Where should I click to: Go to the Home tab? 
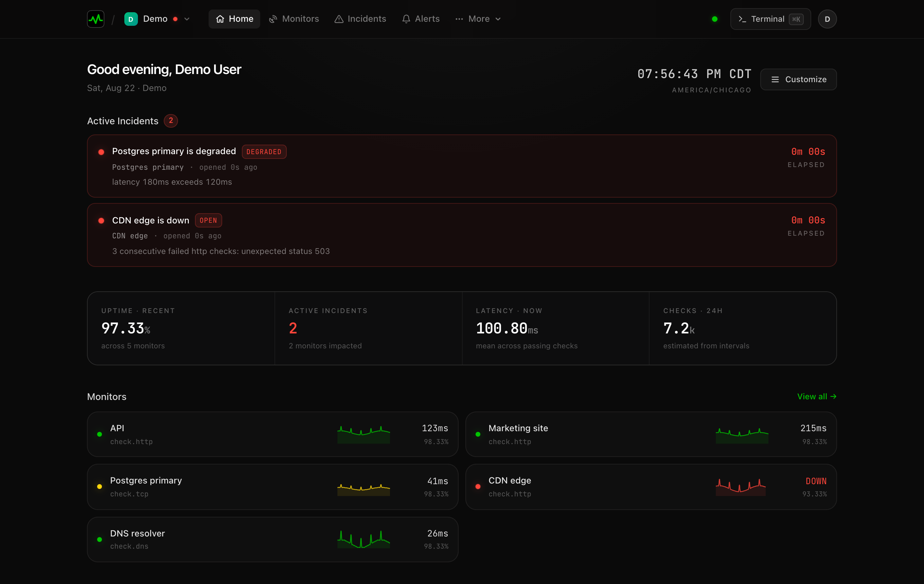pyautogui.click(x=234, y=19)
